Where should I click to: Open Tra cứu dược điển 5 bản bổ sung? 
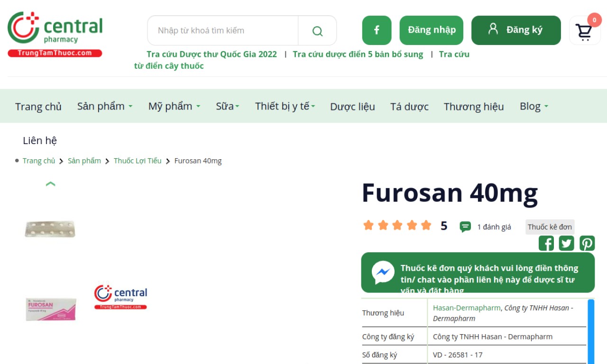coord(358,54)
